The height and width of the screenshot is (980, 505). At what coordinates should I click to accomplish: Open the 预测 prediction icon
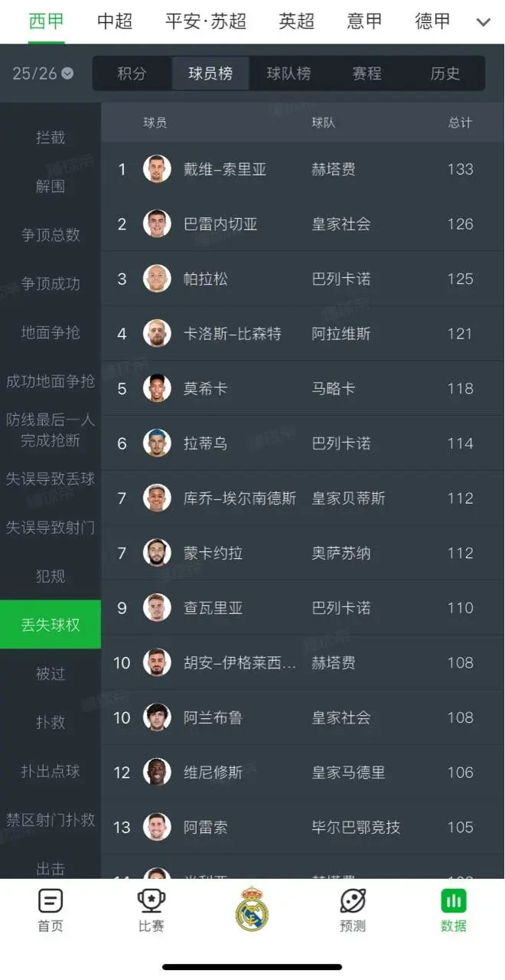[353, 901]
